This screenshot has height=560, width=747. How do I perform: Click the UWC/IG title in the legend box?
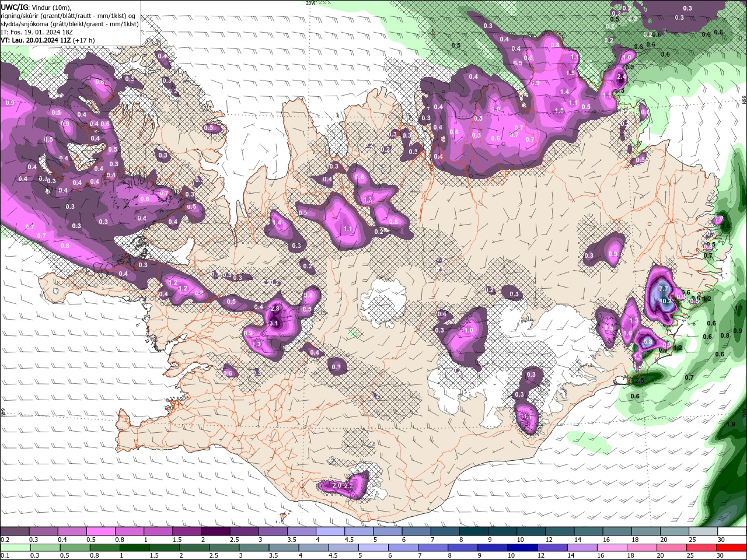(x=15, y=7)
